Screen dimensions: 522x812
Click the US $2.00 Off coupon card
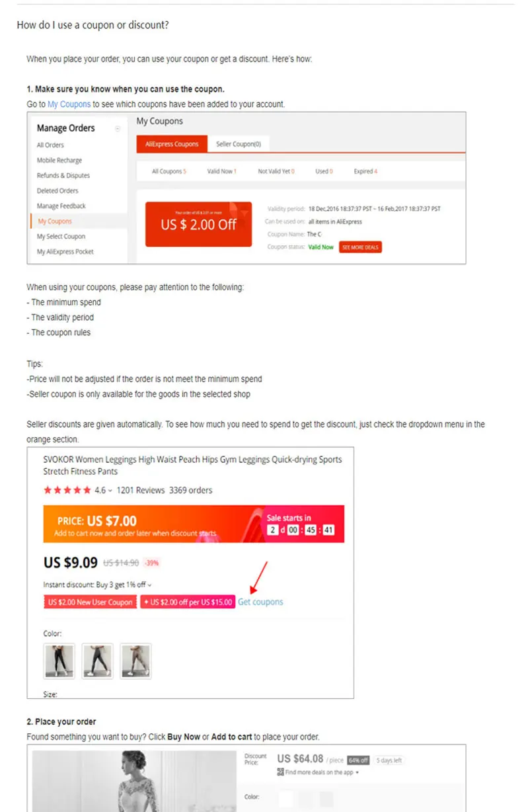[x=198, y=224]
